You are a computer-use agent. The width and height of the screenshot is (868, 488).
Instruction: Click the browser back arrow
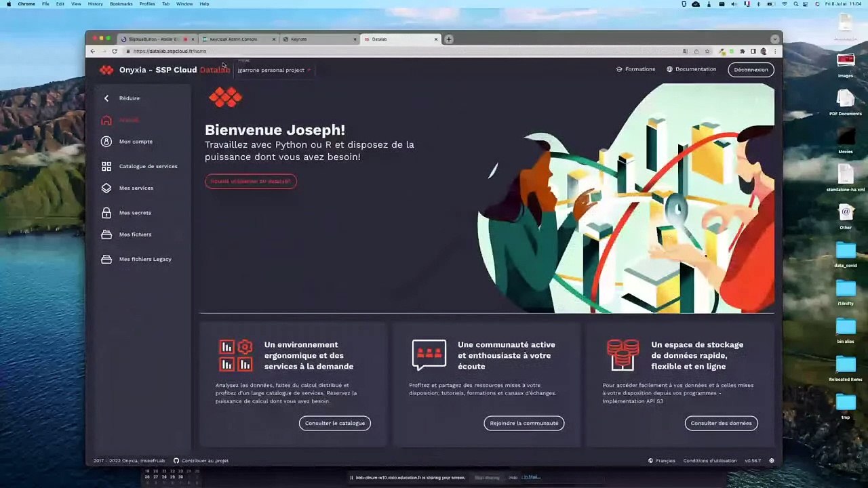[93, 52]
